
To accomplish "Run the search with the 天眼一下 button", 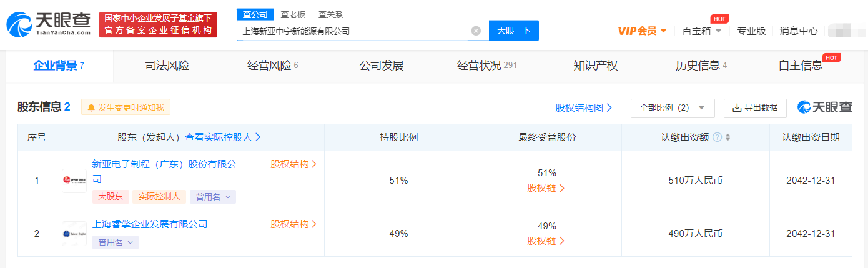I will [x=513, y=31].
